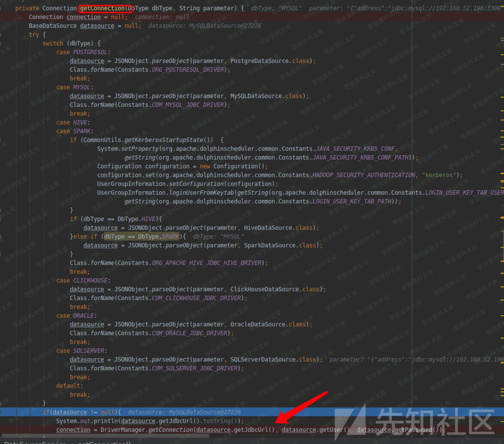Screen dimensions: 504x444
Task: Click the getConnection method name in red box
Action: [x=102, y=8]
